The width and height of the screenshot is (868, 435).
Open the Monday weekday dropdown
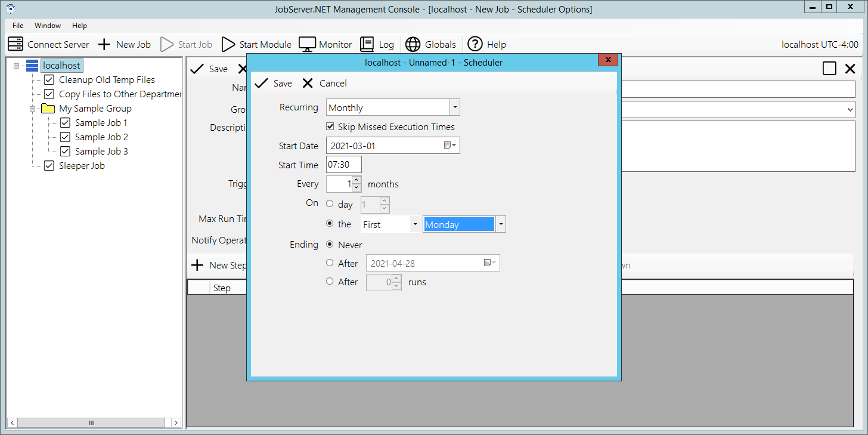click(501, 224)
